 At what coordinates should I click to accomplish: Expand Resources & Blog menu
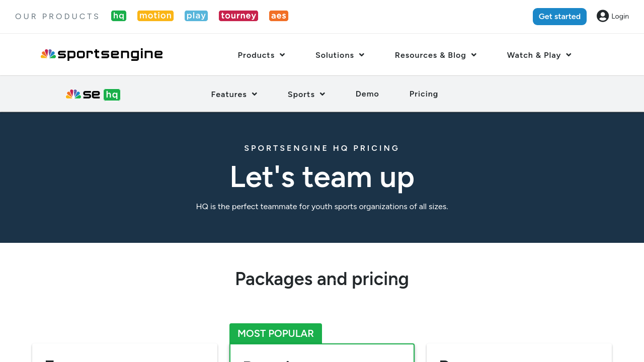point(435,55)
